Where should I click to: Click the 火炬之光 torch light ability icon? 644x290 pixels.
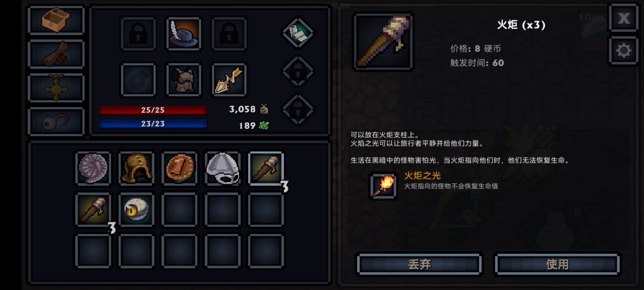383,186
